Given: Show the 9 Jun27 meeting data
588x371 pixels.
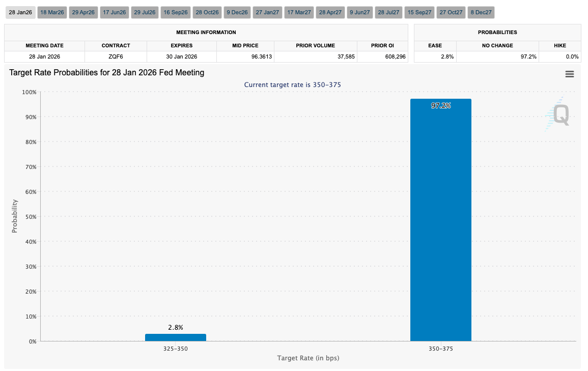Looking at the screenshot, I should (x=359, y=13).
